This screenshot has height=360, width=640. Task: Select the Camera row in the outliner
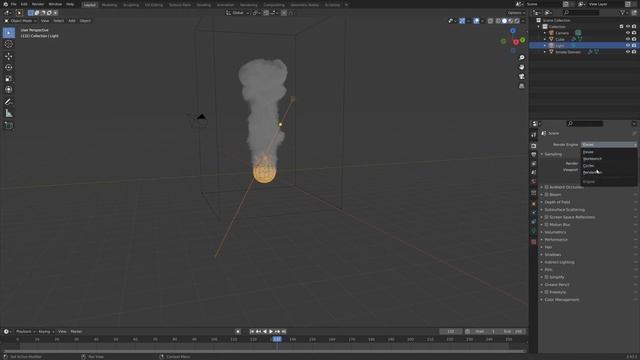point(583,33)
